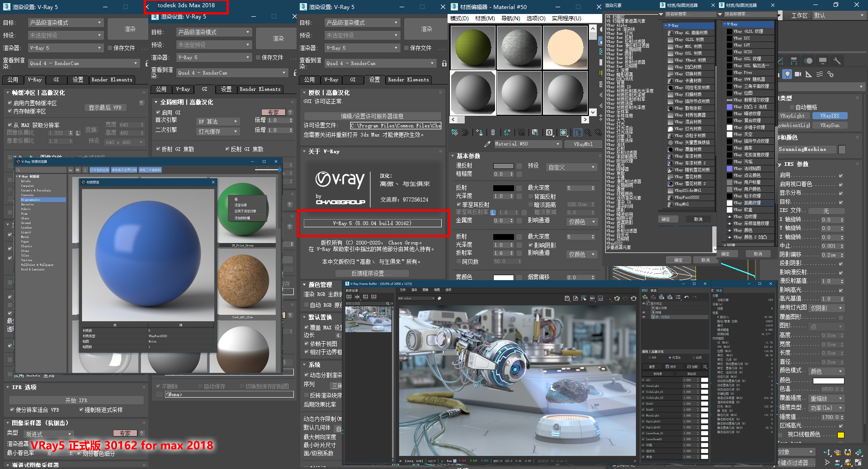The height and width of the screenshot is (469, 868).
Task: Open the Utilities wrench panel tab
Action: coord(837,61)
